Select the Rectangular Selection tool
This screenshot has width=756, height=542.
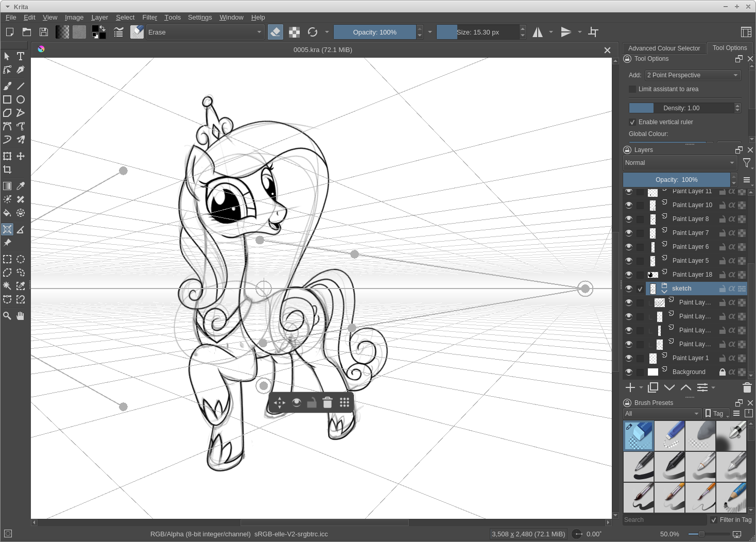tap(7, 259)
